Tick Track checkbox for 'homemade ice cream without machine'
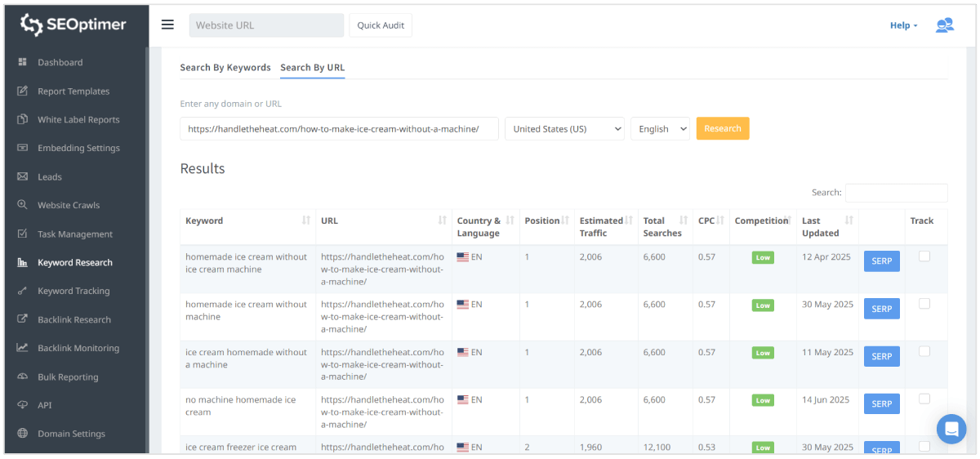 (924, 304)
